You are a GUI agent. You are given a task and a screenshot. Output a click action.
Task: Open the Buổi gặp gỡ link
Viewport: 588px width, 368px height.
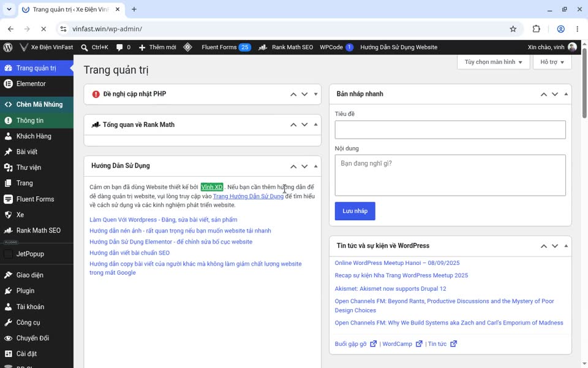click(x=355, y=344)
